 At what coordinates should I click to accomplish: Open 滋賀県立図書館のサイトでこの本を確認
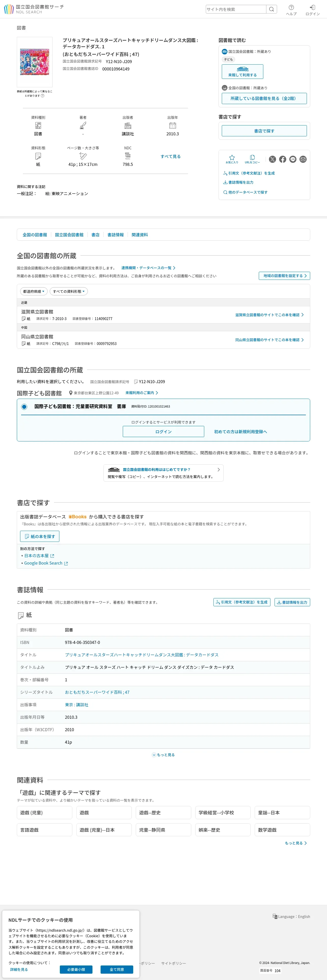pos(269,315)
